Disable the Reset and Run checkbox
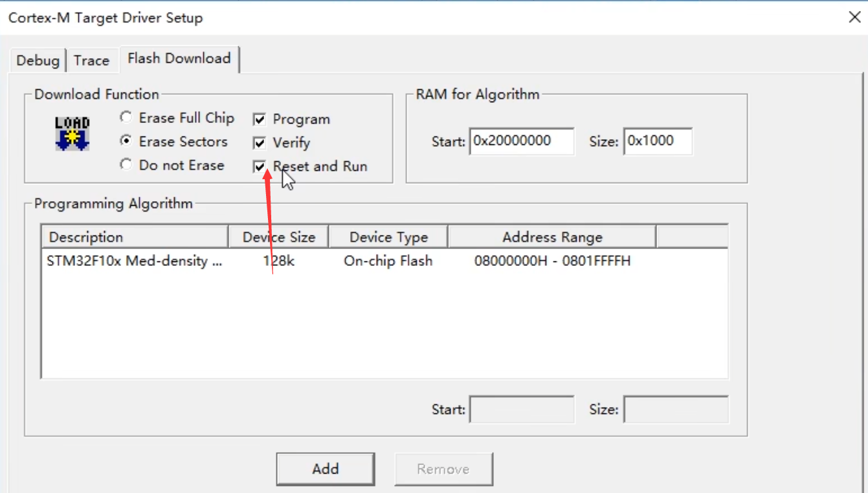This screenshot has width=868, height=493. click(x=260, y=167)
